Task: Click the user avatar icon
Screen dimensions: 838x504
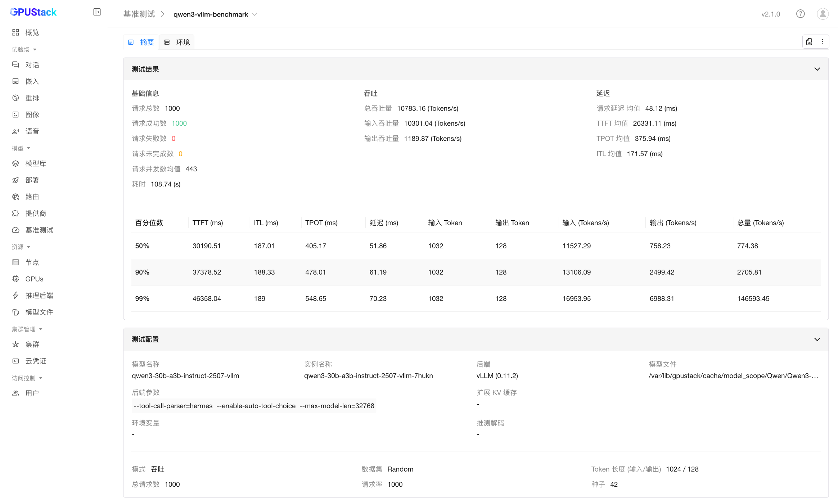Action: pos(823,14)
